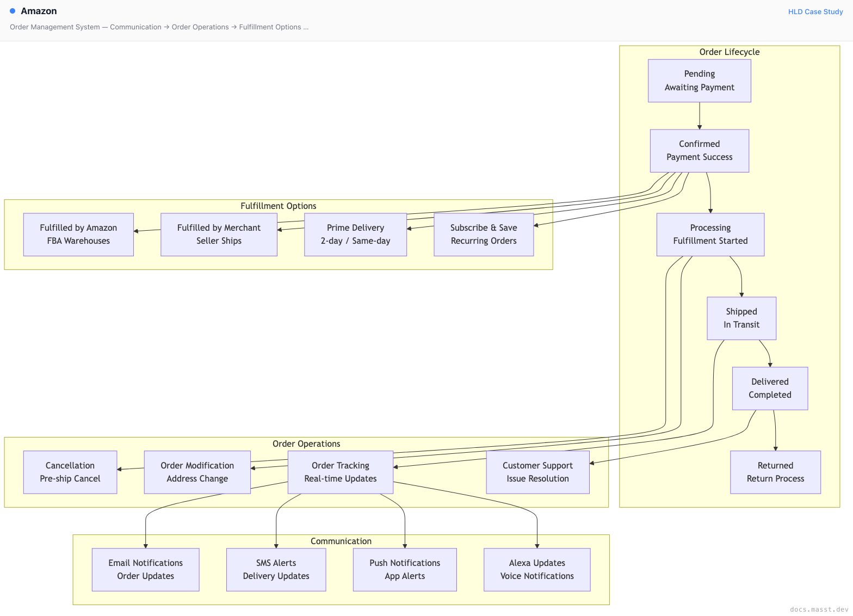This screenshot has width=853, height=616.
Task: Click the Fulfilled by Merchant node
Action: click(x=219, y=235)
